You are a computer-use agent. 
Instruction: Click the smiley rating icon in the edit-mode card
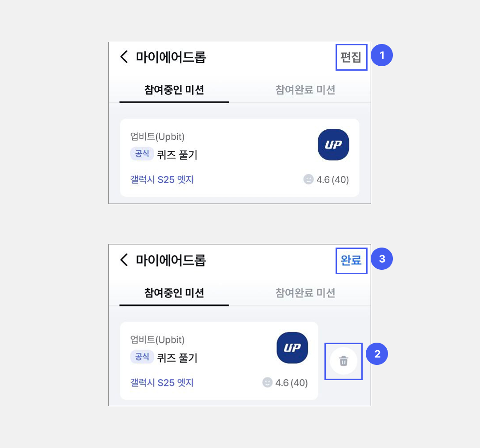coord(268,383)
